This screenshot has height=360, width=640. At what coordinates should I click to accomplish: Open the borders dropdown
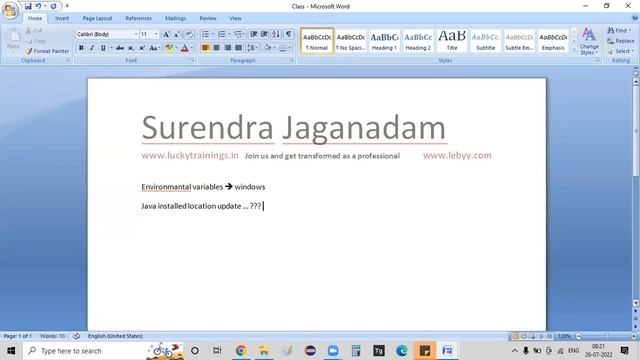pos(290,48)
